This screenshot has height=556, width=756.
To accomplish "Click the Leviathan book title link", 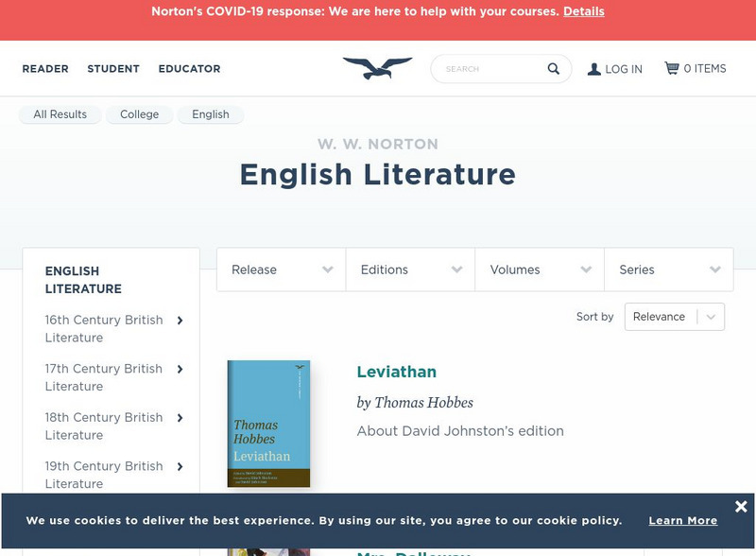I will [x=396, y=372].
